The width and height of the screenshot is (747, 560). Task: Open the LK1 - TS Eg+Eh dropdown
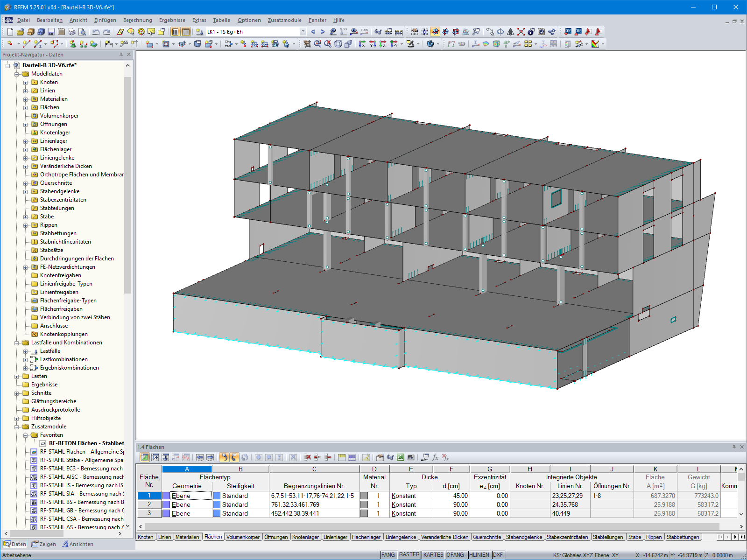303,32
